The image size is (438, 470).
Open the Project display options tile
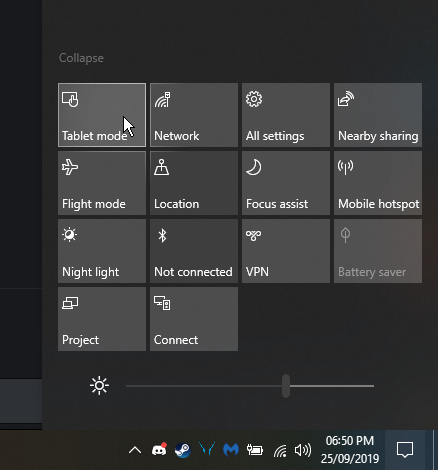click(102, 319)
